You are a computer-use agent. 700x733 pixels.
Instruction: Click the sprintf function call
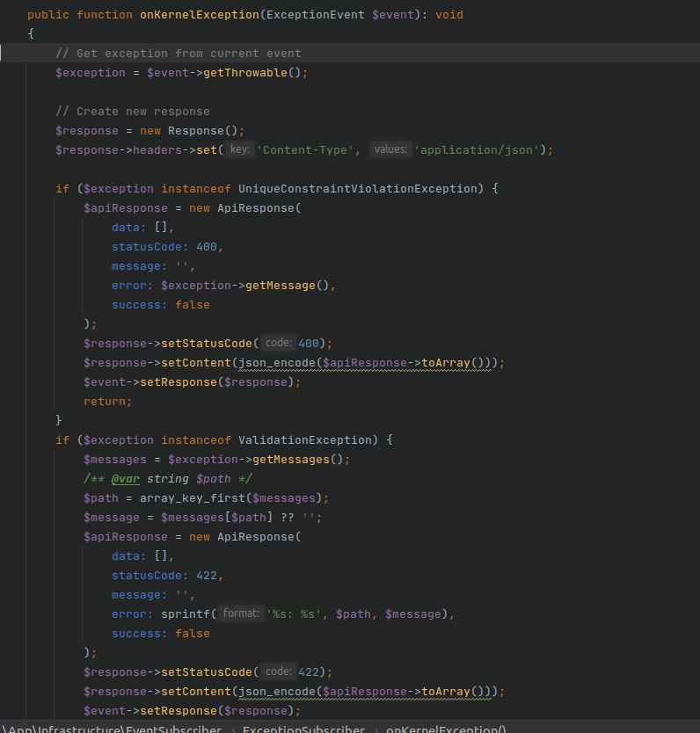[x=186, y=613]
